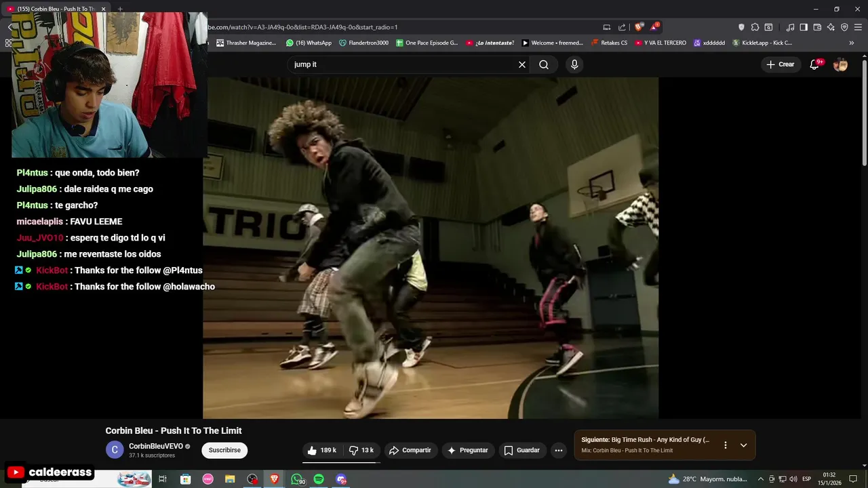Open weather widget showing 28°C

click(x=707, y=479)
